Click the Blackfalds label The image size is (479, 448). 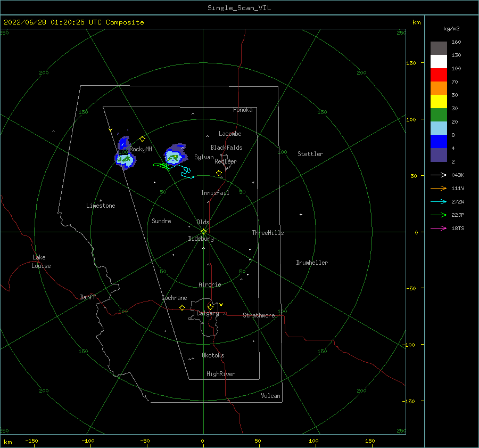coord(226,148)
